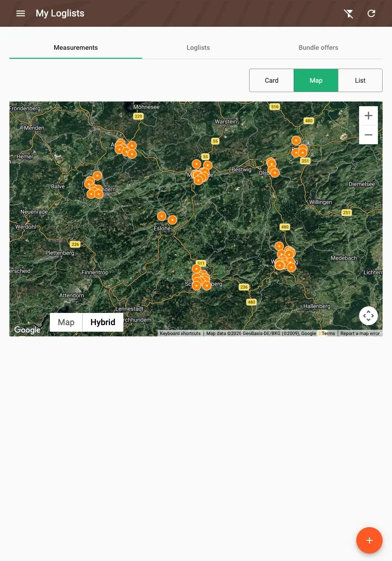Click the My Loglists title

(60, 13)
